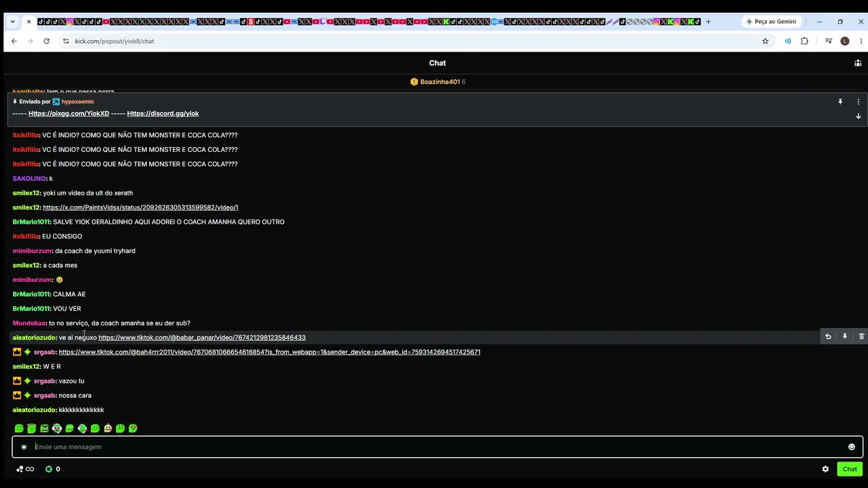Open the Kicks balance showing 0
868x488 pixels.
pyautogui.click(x=53, y=469)
